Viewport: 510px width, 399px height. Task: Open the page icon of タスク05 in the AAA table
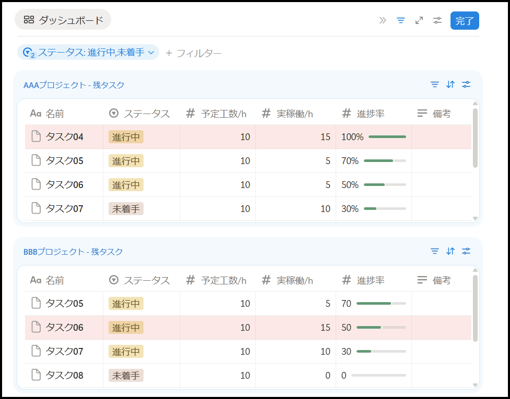tap(36, 160)
